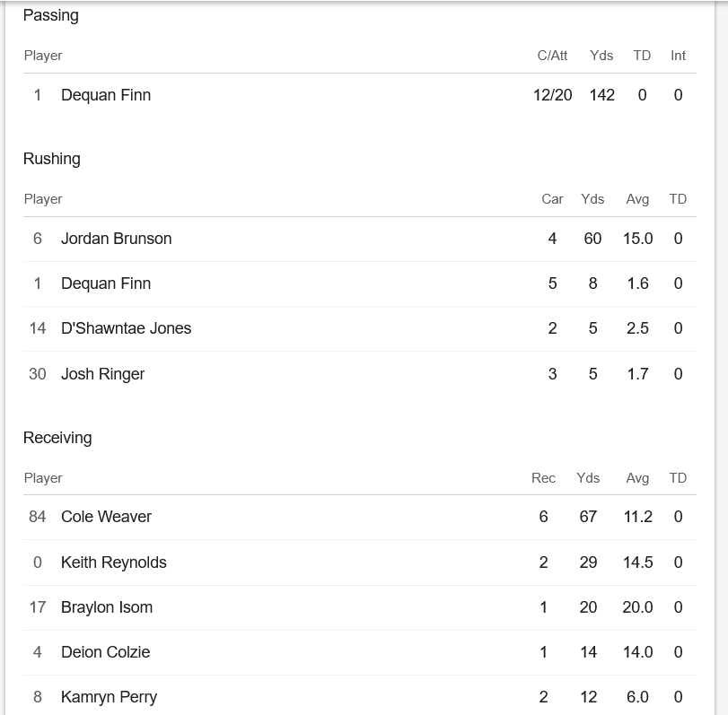Click Braylon Isom's name
728x715 pixels.
[x=107, y=607]
